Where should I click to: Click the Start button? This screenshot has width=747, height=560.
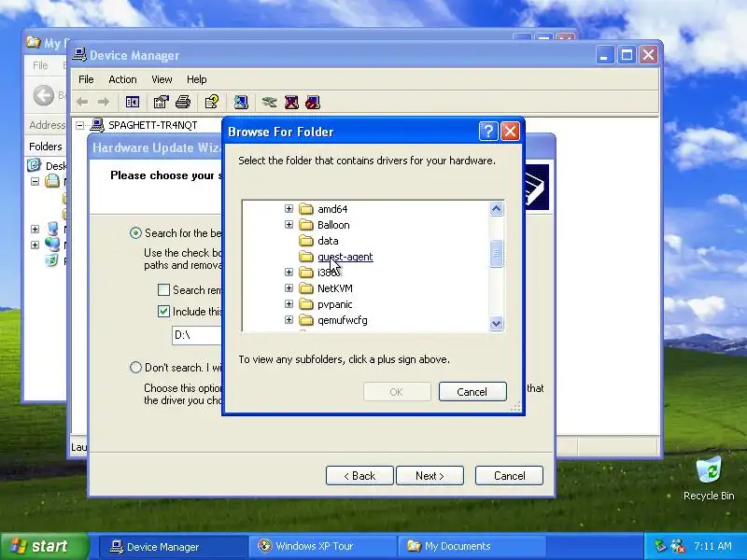[44, 546]
